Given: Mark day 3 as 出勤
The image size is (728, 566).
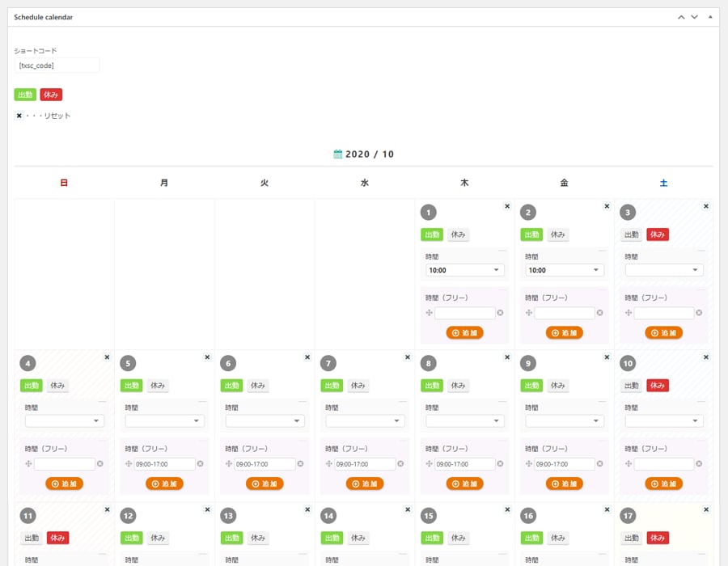Looking at the screenshot, I should pos(631,234).
